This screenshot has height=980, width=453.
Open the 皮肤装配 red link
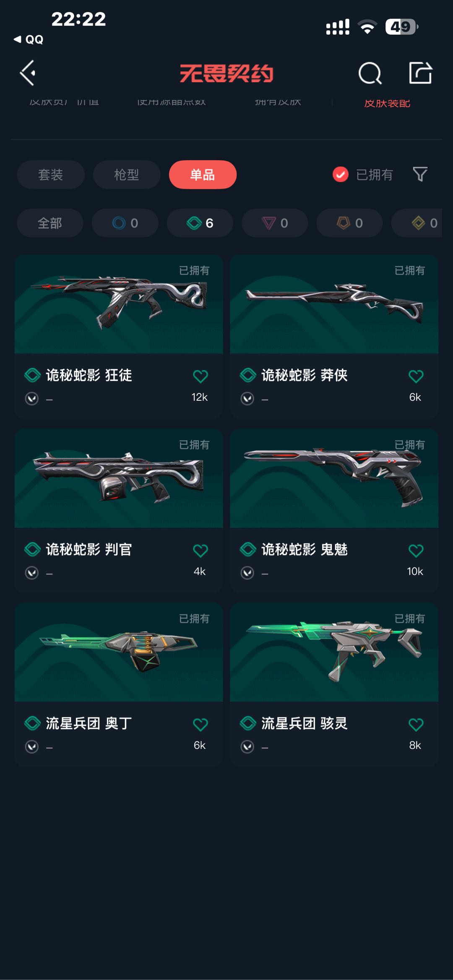coord(387,103)
